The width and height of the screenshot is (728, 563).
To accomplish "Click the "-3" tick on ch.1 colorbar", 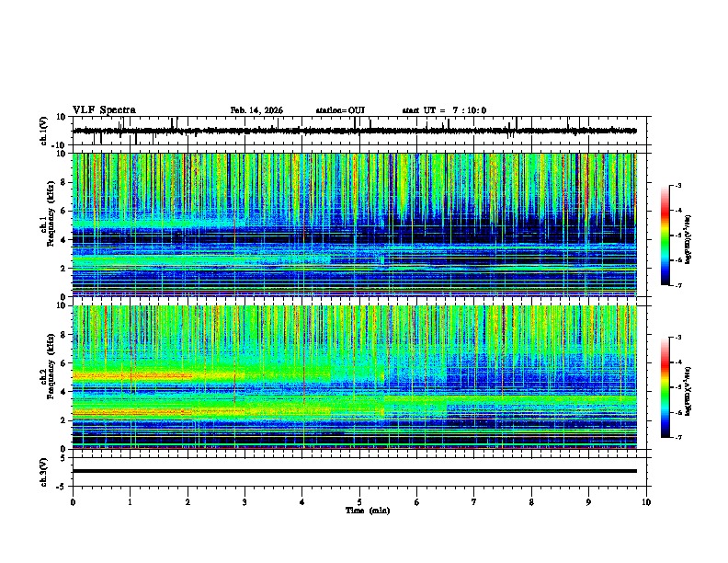I will tap(677, 186).
